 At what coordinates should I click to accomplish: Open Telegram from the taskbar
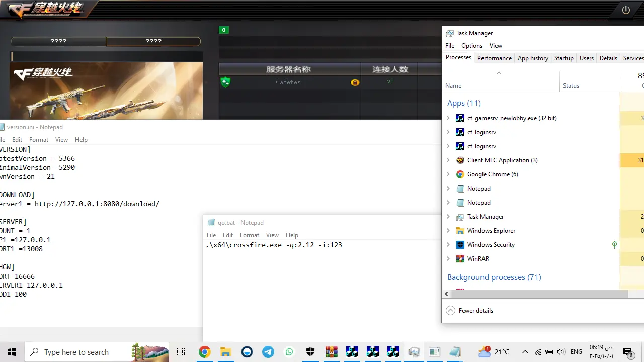tap(268, 352)
